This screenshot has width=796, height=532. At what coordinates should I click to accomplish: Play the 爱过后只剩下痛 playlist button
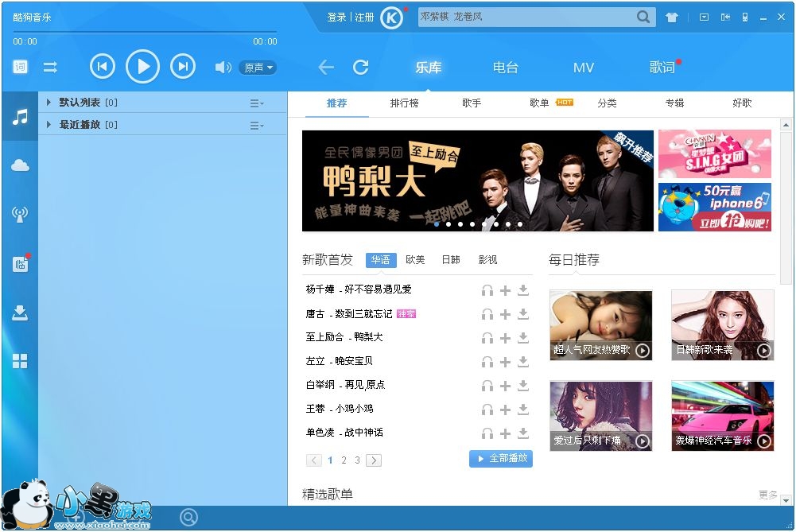(643, 441)
